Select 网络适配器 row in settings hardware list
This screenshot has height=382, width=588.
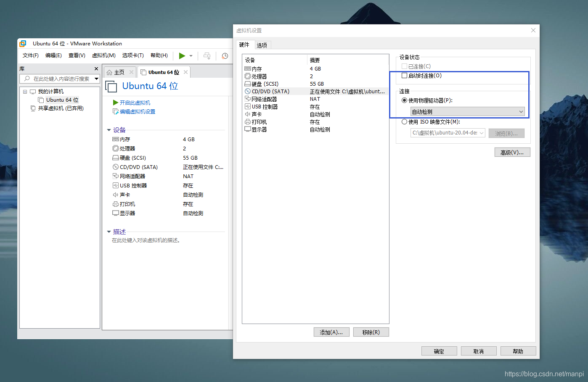click(x=315, y=99)
